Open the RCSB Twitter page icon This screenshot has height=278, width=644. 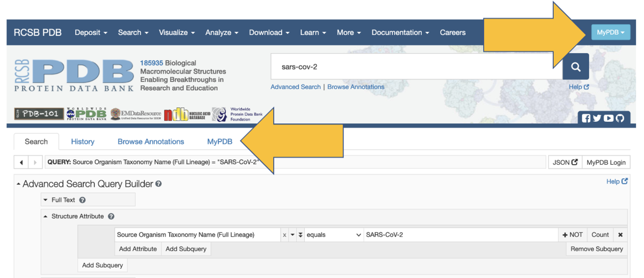point(597,119)
